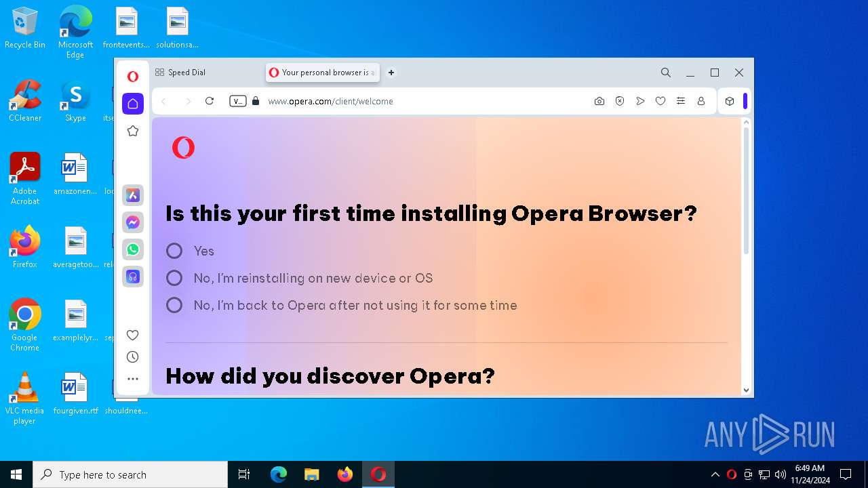Open History clock in sidebar
Screen dimensions: 868x488
133,357
